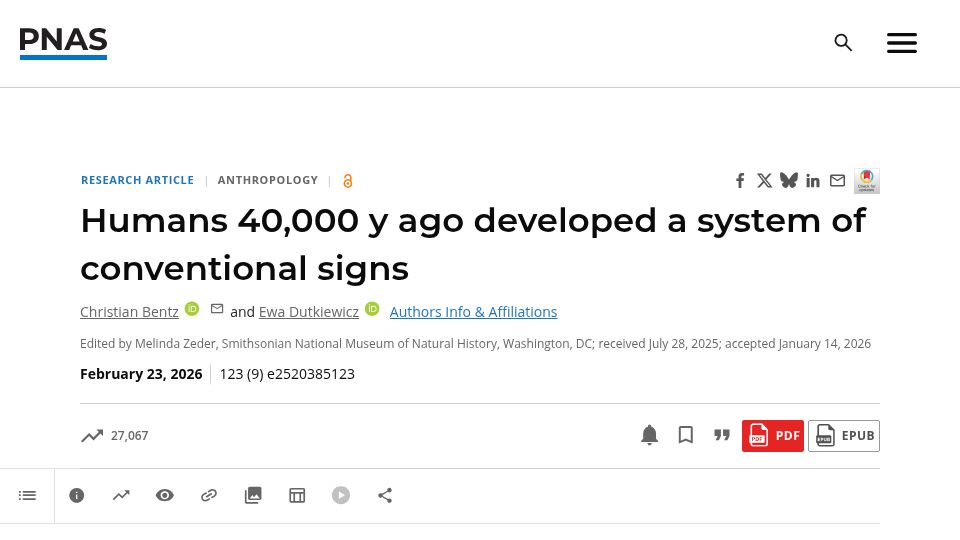
Task: Click the publication date February 23, 2026
Action: click(141, 374)
